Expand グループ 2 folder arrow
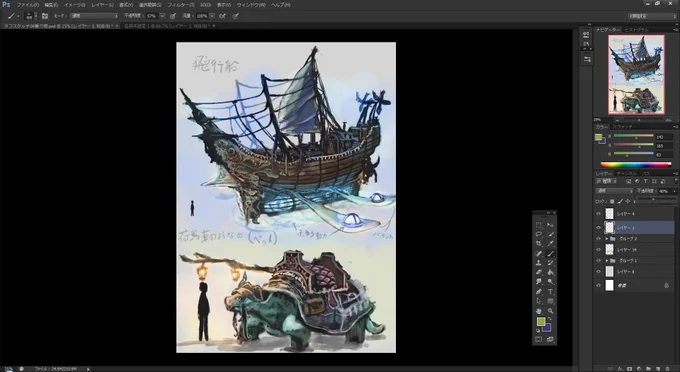 point(606,239)
